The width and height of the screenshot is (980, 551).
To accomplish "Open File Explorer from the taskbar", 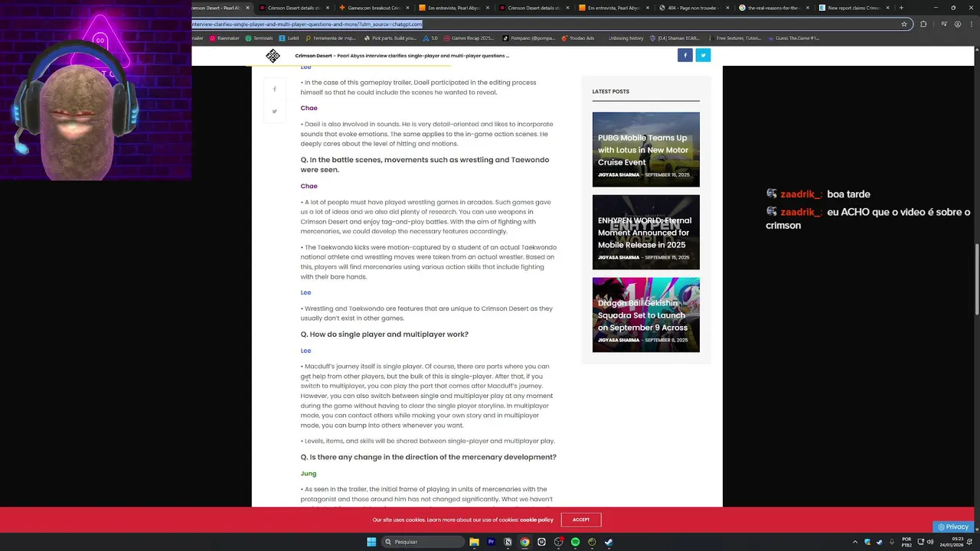I will click(x=474, y=542).
